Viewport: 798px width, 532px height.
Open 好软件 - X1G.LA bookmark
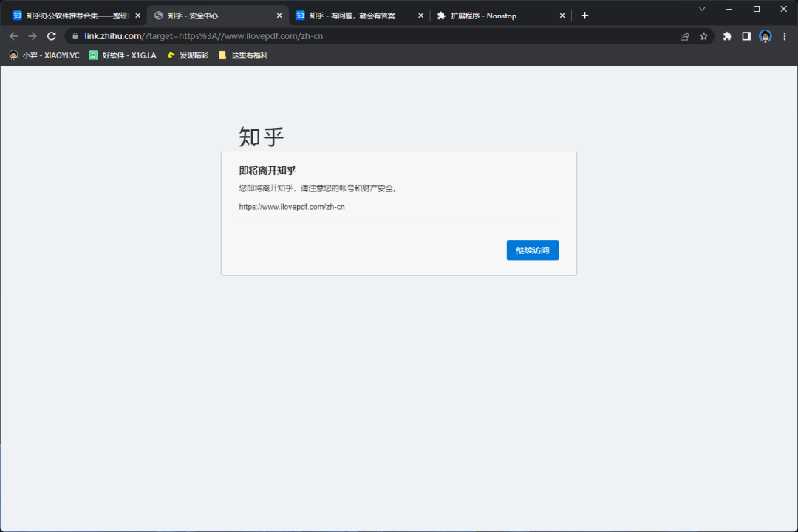coord(123,55)
